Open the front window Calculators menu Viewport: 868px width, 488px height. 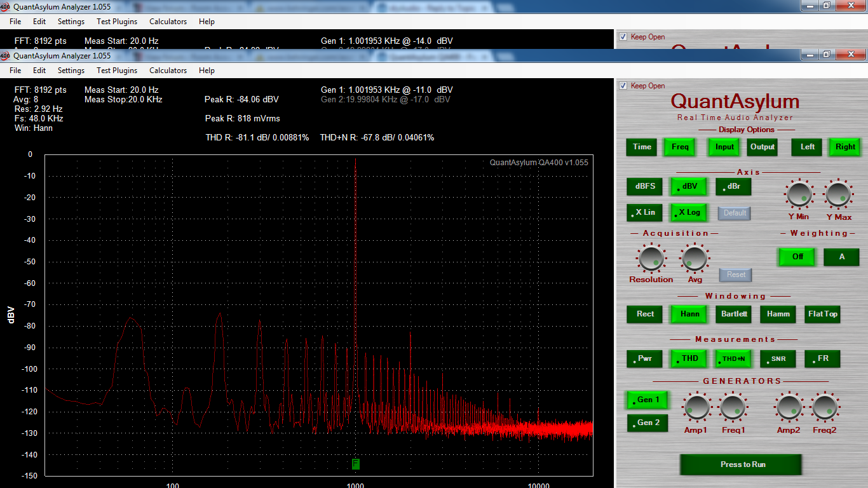coord(168,71)
